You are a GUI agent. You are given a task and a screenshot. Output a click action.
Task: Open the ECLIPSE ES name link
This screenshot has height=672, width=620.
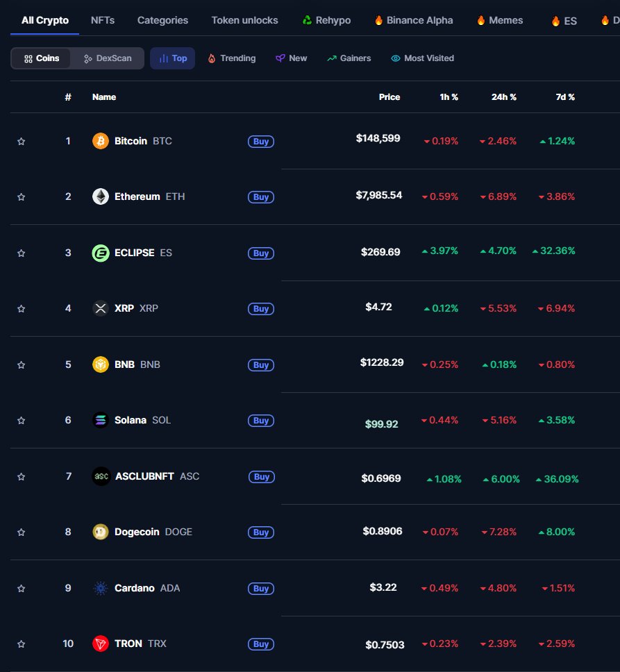coord(143,253)
